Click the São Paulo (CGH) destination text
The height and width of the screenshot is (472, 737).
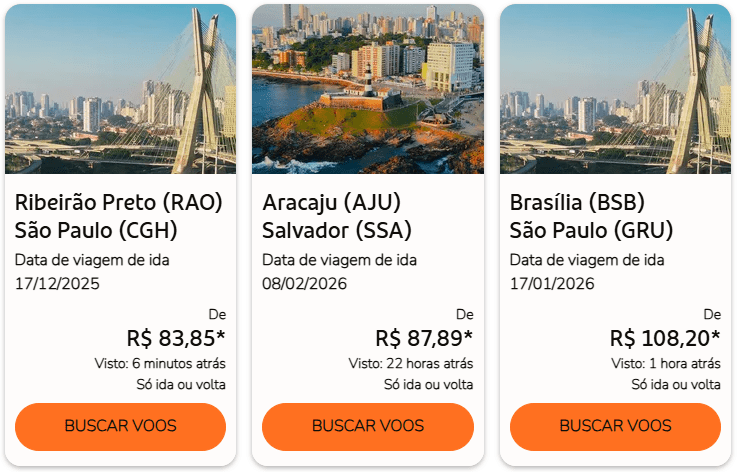pyautogui.click(x=96, y=231)
